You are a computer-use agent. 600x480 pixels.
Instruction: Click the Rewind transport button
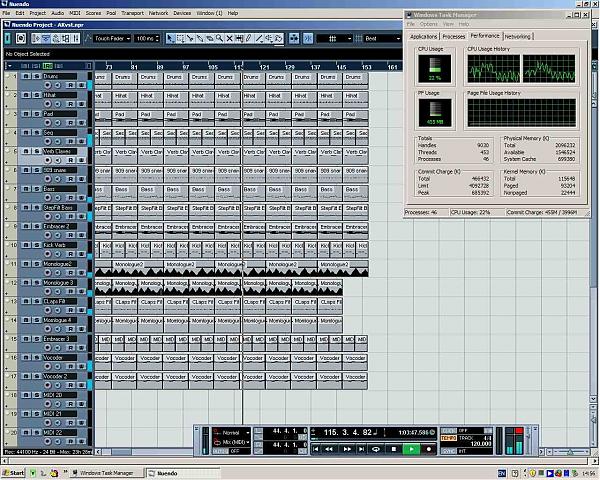(330, 449)
